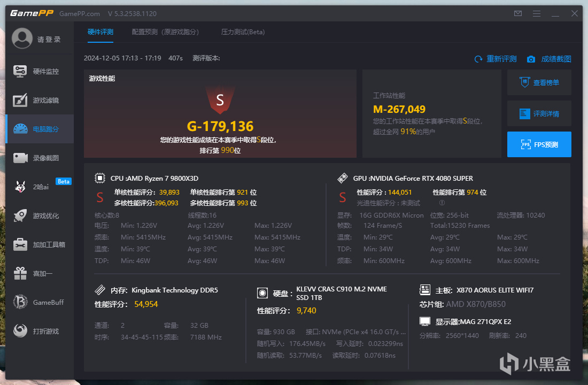588x385 pixels.
Task: Click monitor name MAG 271QPX E2
Action: (x=486, y=321)
